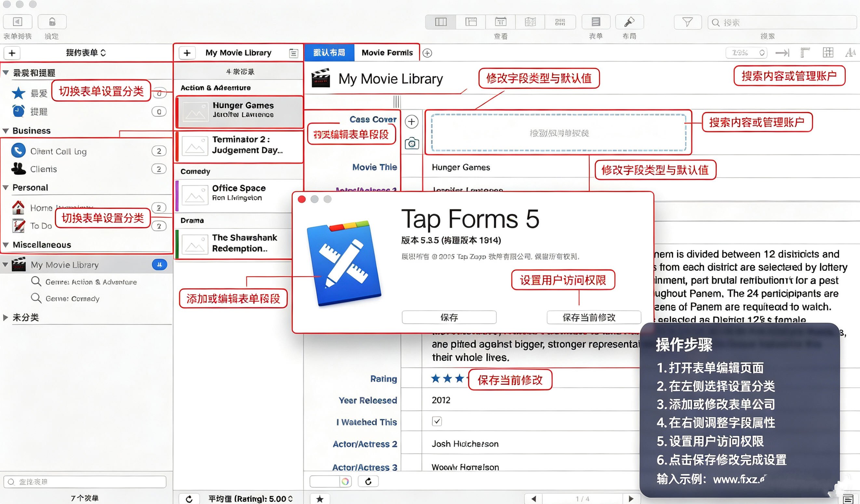Take a photo with Case Cover camera icon
Image resolution: width=860 pixels, height=504 pixels.
coord(411,144)
